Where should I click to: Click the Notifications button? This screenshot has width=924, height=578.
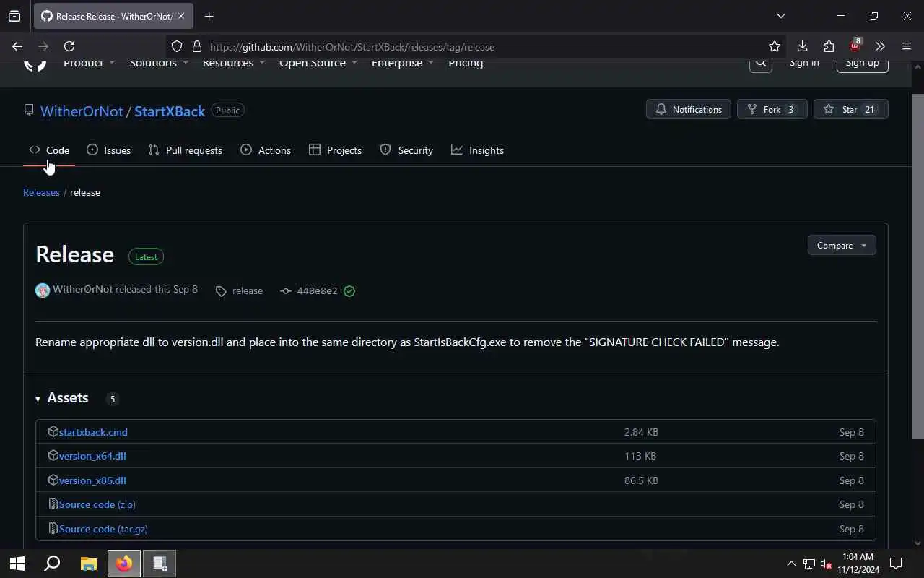[689, 110]
